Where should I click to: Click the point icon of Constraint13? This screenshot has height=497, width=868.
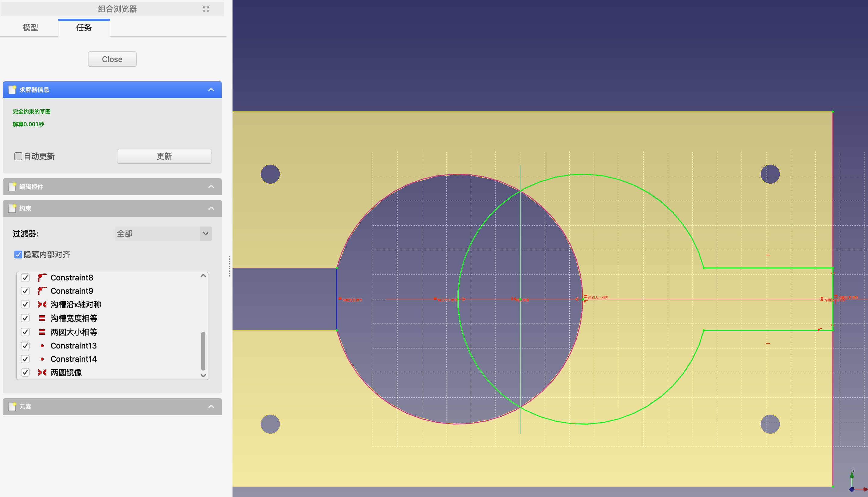point(42,346)
